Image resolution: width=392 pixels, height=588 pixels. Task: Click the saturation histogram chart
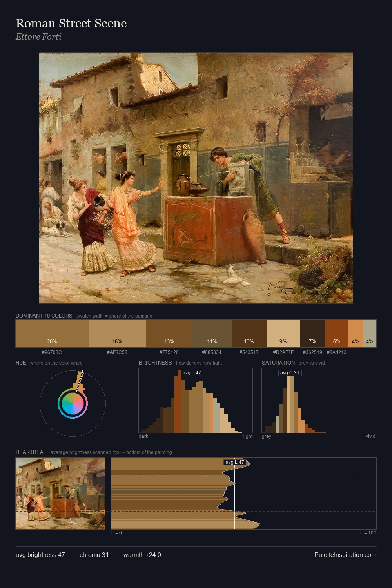pos(319,401)
